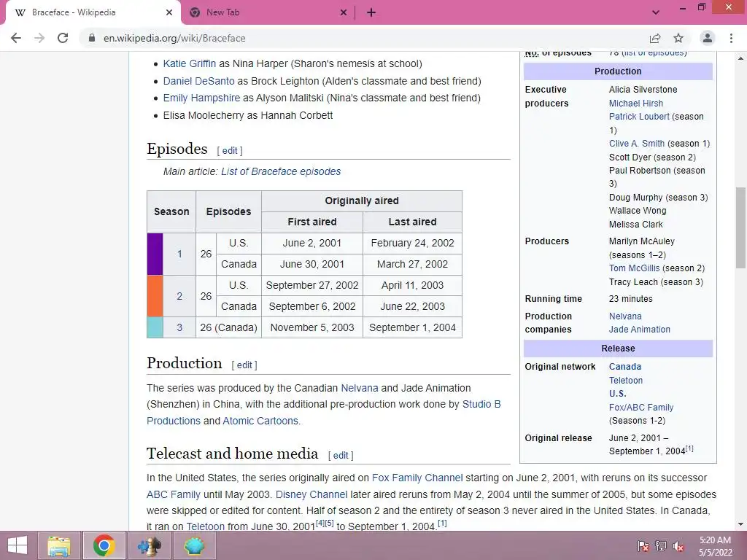This screenshot has height=560, width=747.
Task: Open a new browser tab
Action: click(x=371, y=13)
